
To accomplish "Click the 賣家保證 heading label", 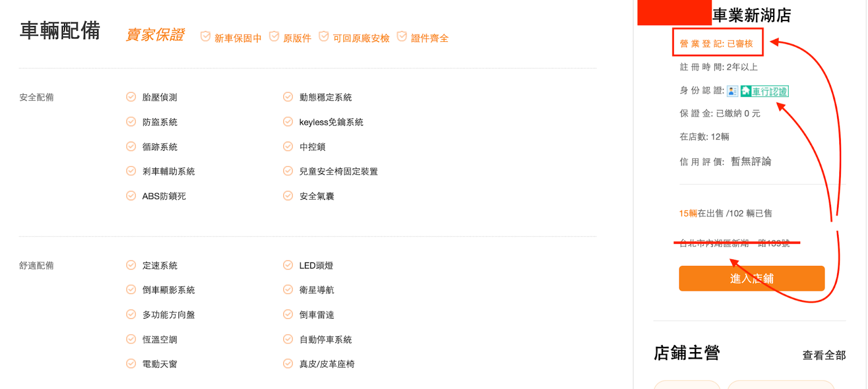I will (x=155, y=35).
